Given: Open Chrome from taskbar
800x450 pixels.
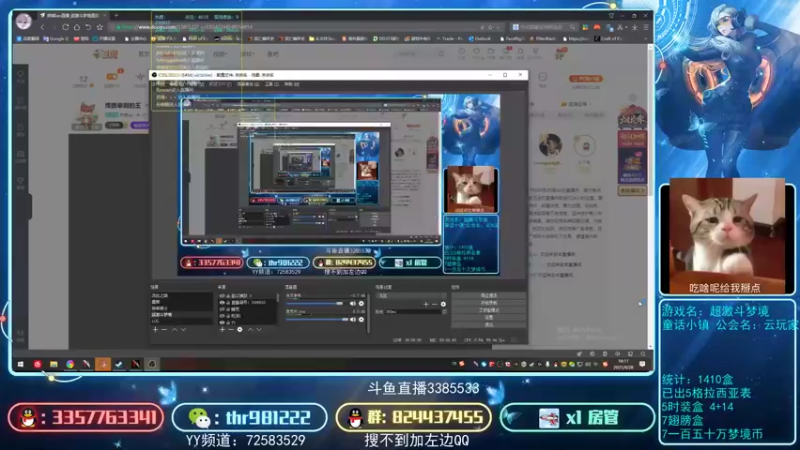Looking at the screenshot, I should 70,364.
